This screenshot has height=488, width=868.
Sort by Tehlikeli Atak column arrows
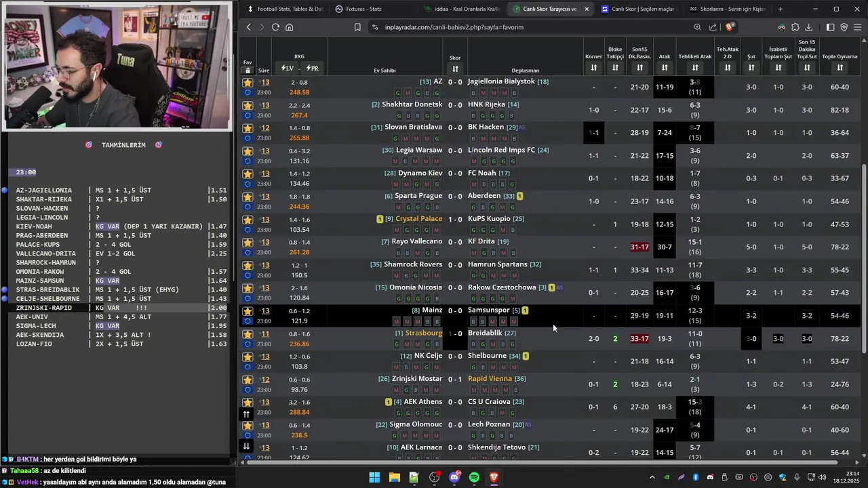tap(695, 68)
